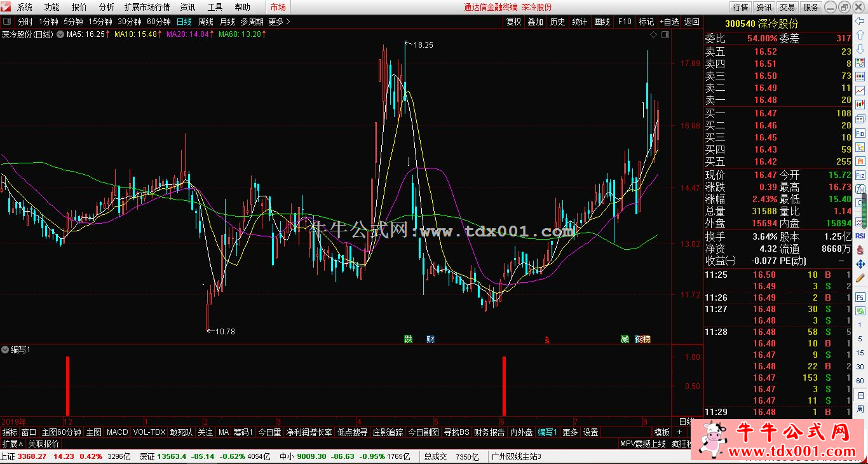Open the 帮助 menu

[x=243, y=8]
